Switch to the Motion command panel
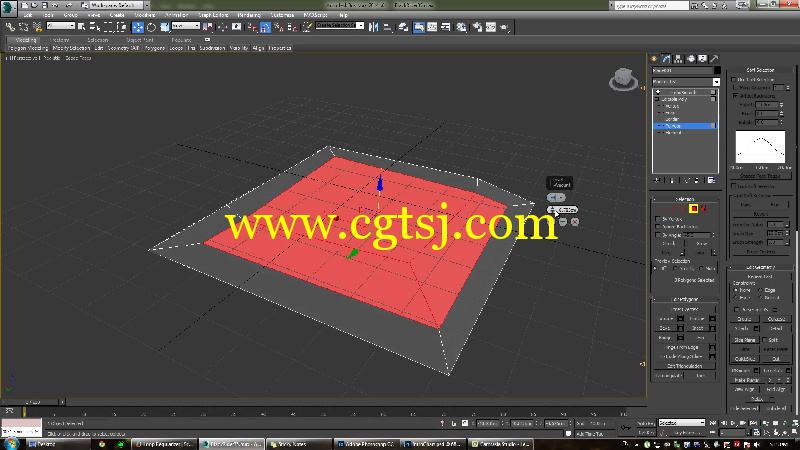Image resolution: width=800 pixels, height=450 pixels. click(690, 59)
